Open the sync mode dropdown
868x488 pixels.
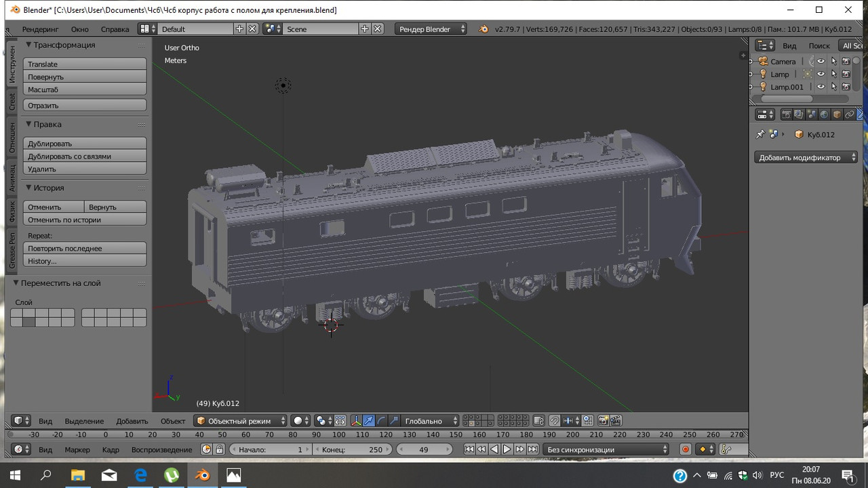click(x=606, y=449)
